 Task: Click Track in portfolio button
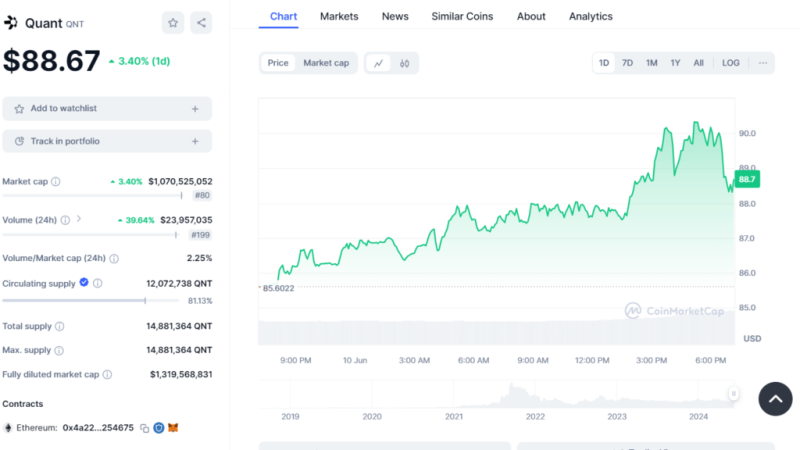[107, 141]
